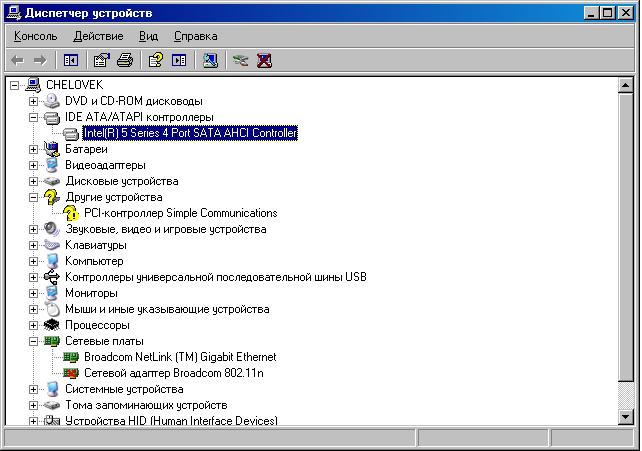Select the Компьютер label
The image size is (642, 451).
94,261
